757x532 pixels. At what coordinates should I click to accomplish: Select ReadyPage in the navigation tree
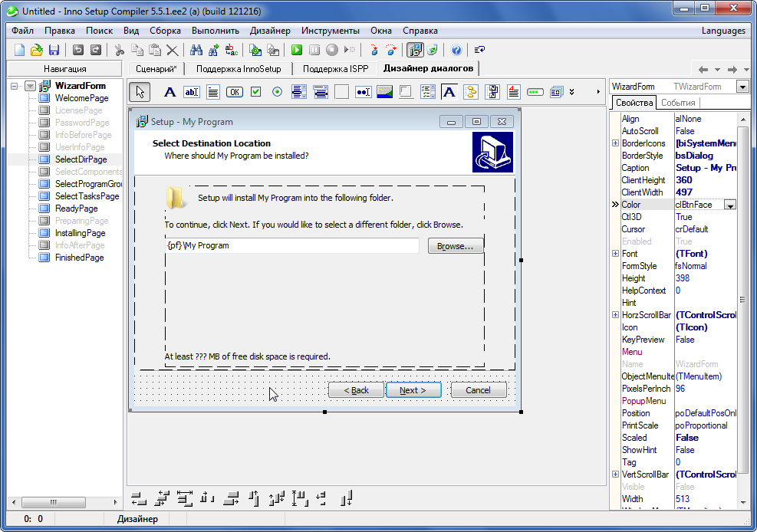pos(76,209)
